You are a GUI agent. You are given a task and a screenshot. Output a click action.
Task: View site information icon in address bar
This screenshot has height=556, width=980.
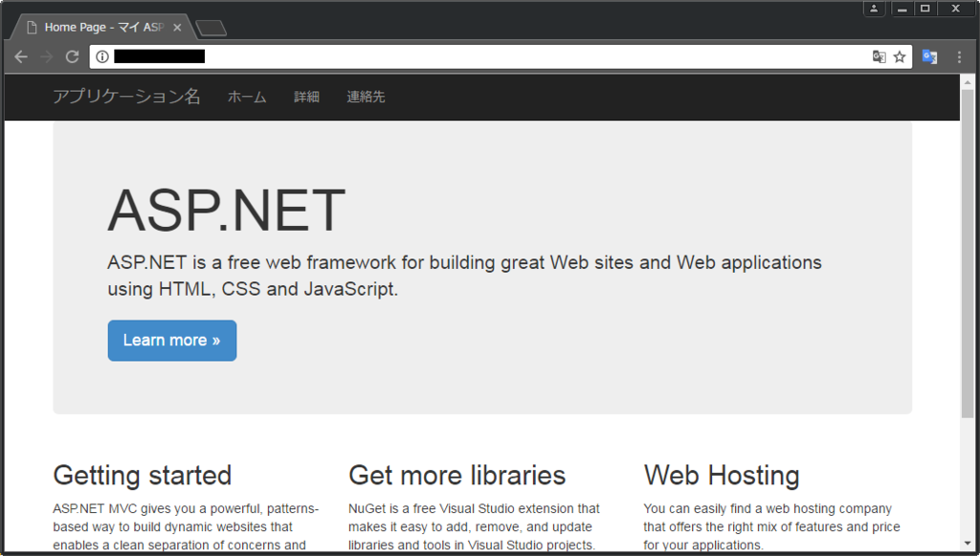pos(102,56)
